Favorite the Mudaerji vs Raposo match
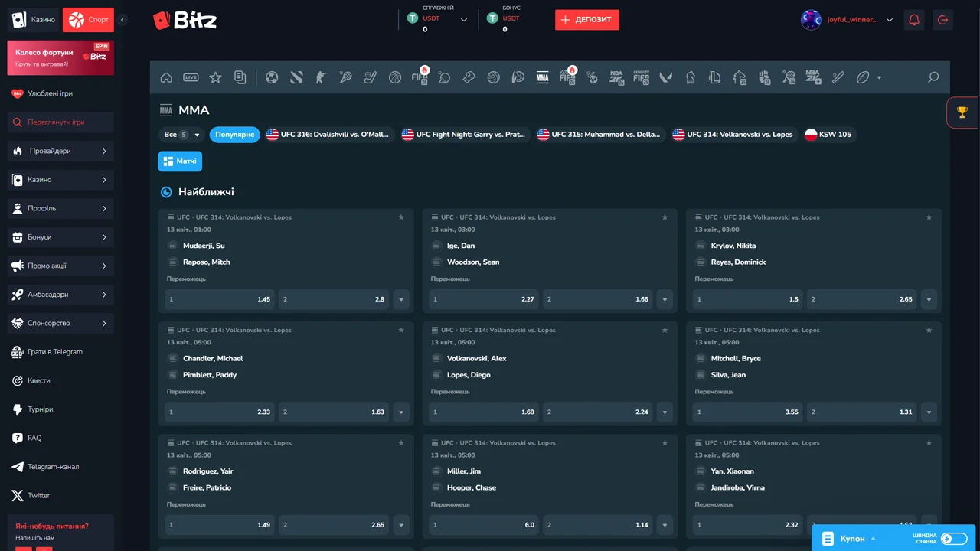The width and height of the screenshot is (980, 551). pos(401,217)
